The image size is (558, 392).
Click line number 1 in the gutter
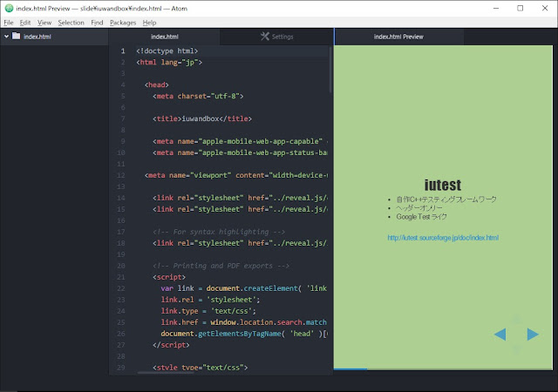click(x=123, y=51)
